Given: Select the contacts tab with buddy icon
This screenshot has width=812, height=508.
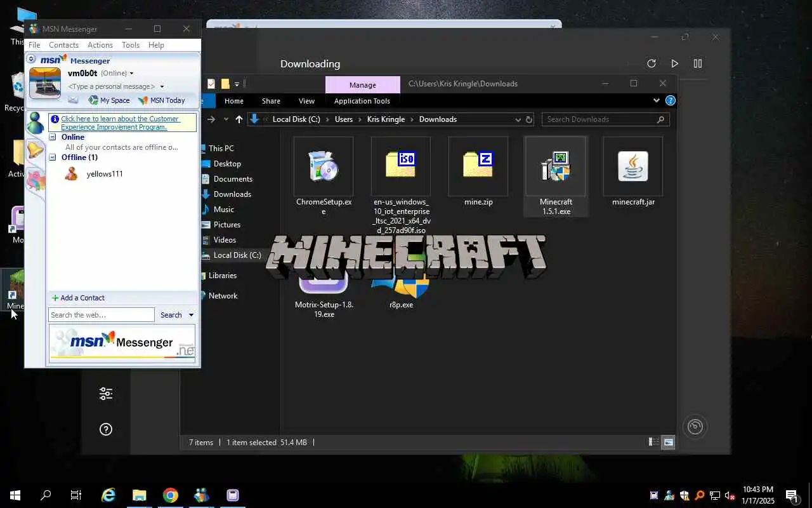Looking at the screenshot, I should pos(35,123).
